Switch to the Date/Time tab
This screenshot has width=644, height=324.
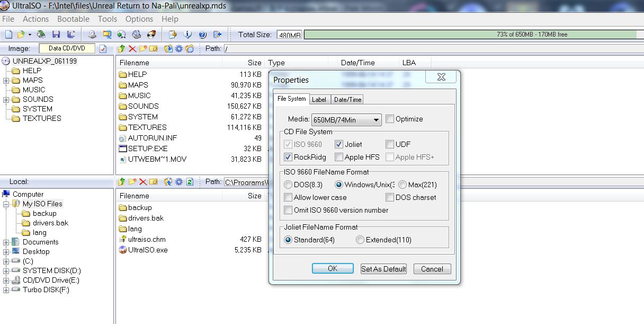(x=348, y=99)
